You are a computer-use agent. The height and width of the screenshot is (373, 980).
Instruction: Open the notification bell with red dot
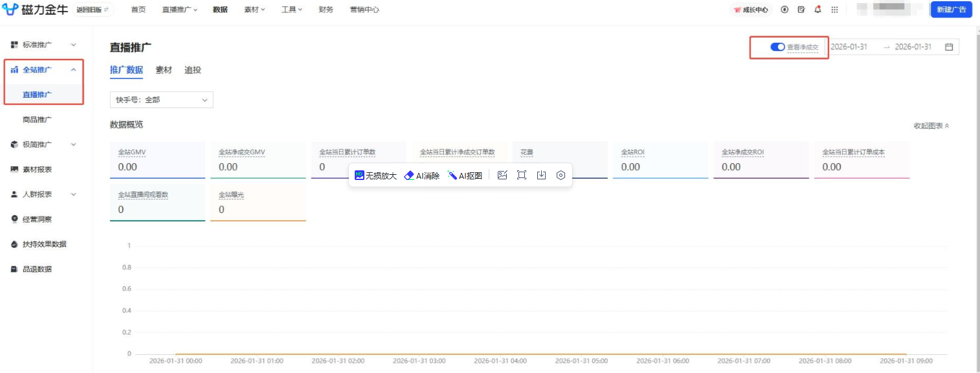click(x=816, y=9)
